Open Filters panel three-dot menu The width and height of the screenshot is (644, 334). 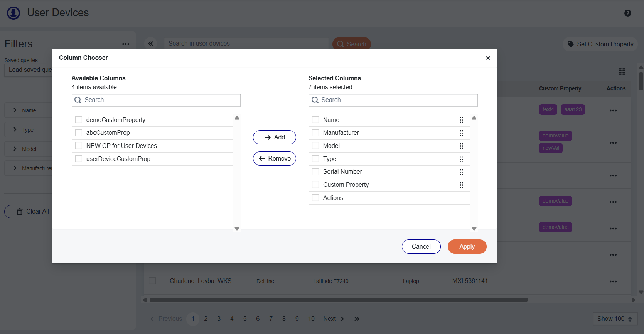pyautogui.click(x=126, y=44)
